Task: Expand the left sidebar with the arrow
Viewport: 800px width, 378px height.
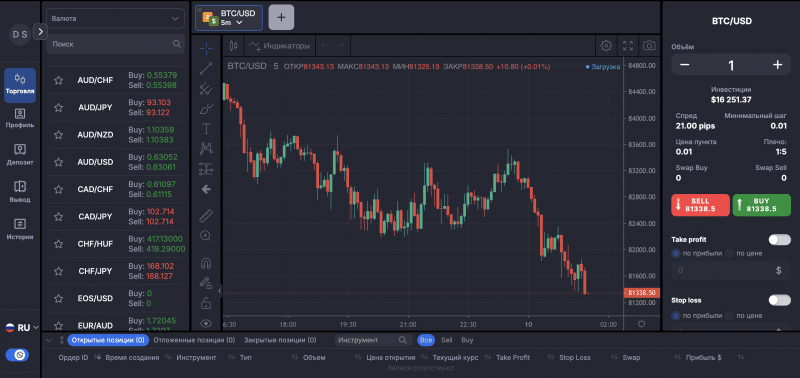Action: pyautogui.click(x=40, y=32)
